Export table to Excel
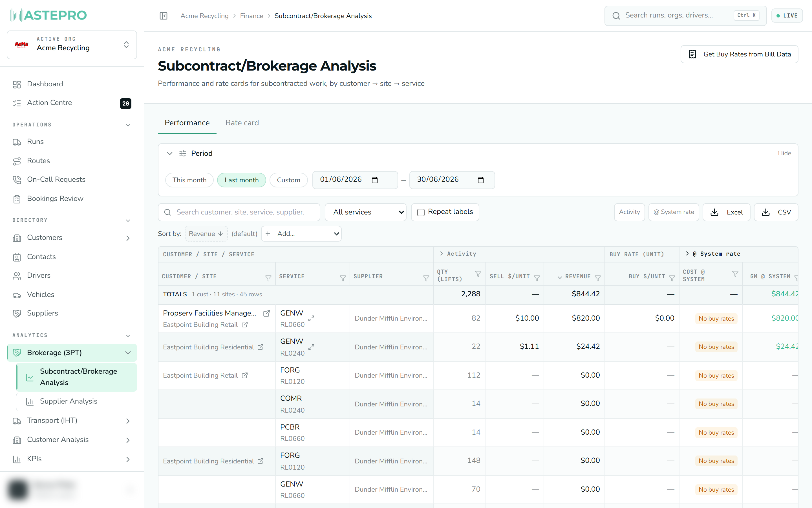 pyautogui.click(x=726, y=212)
